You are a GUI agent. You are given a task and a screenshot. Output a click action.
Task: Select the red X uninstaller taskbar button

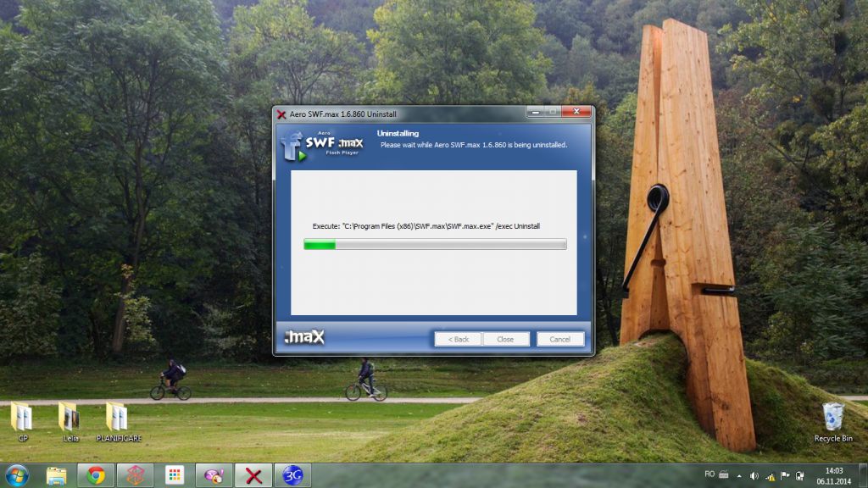[253, 476]
